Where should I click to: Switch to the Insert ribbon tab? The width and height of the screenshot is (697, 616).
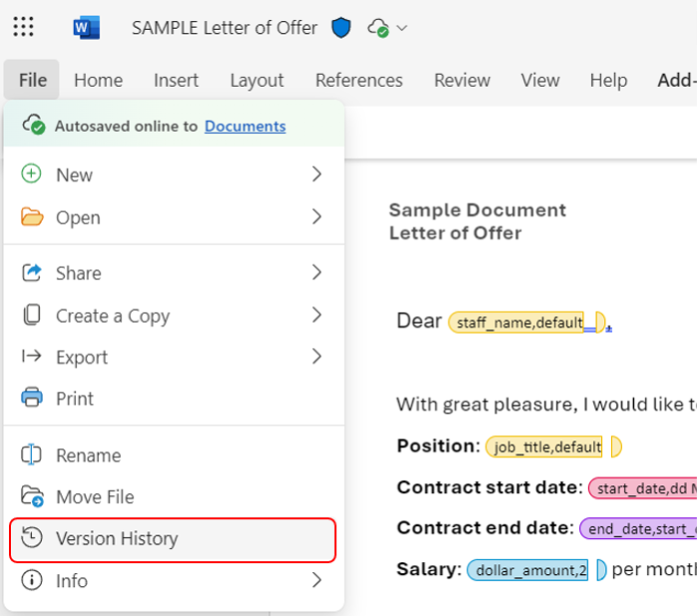(x=175, y=81)
